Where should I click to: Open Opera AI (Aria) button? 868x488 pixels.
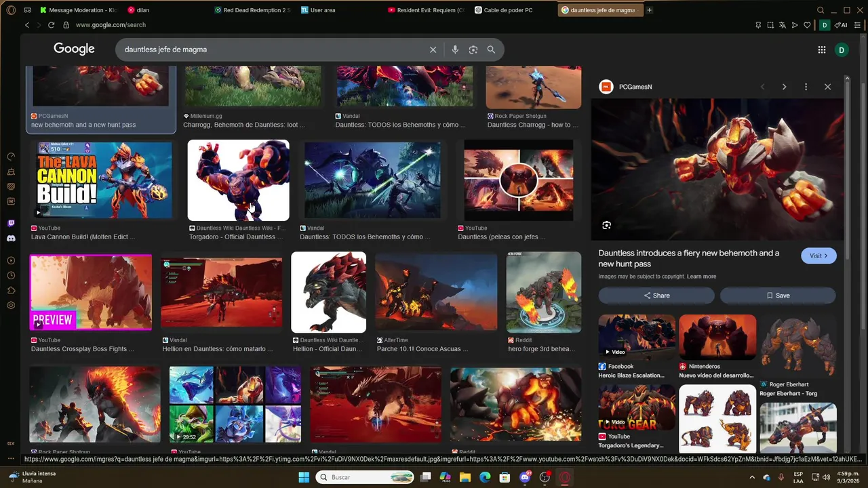842,25
